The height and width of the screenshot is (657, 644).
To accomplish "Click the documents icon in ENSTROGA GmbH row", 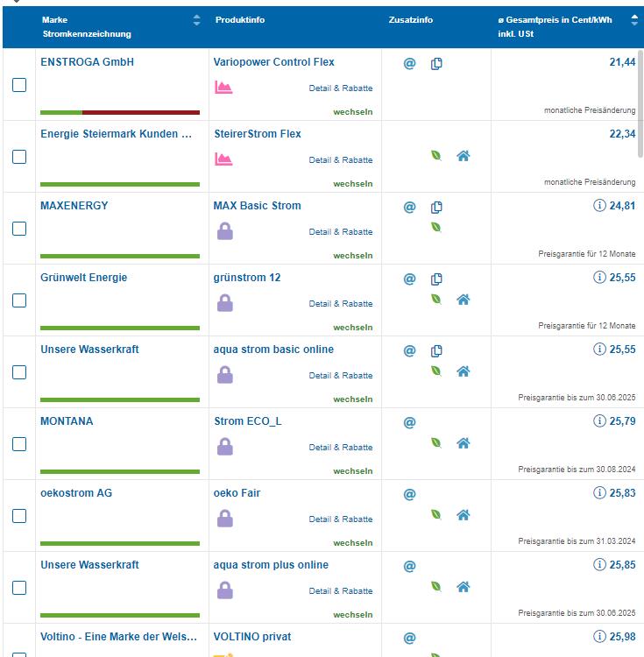I will pyautogui.click(x=436, y=64).
